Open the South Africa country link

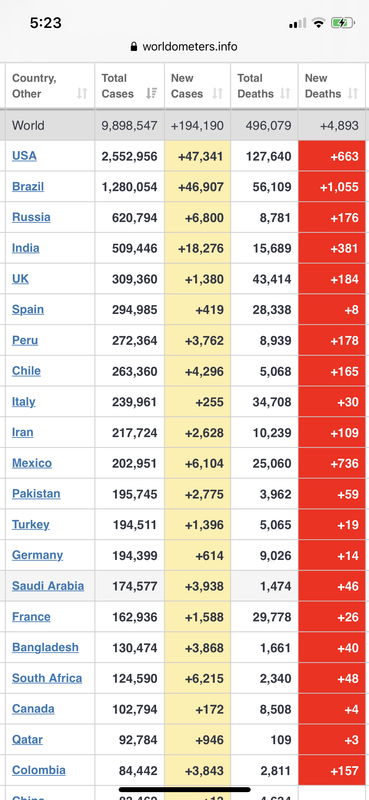[47, 678]
